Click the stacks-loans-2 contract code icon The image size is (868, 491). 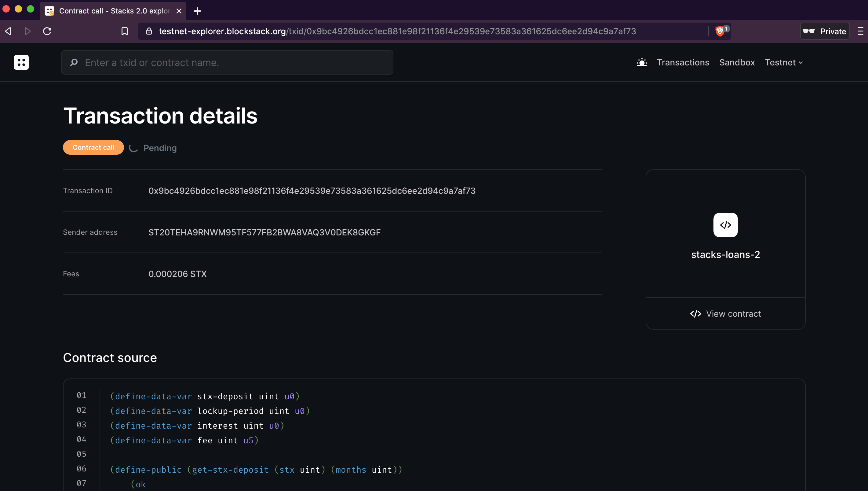tap(725, 225)
